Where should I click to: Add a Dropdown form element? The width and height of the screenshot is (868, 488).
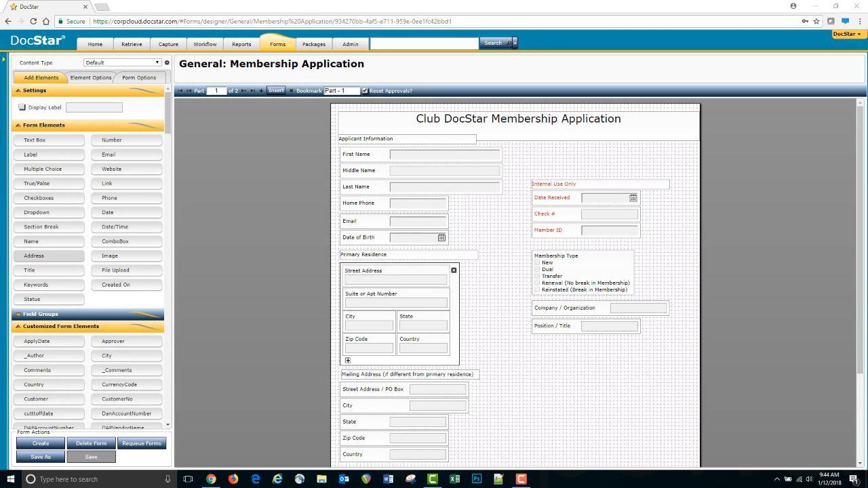pyautogui.click(x=49, y=213)
